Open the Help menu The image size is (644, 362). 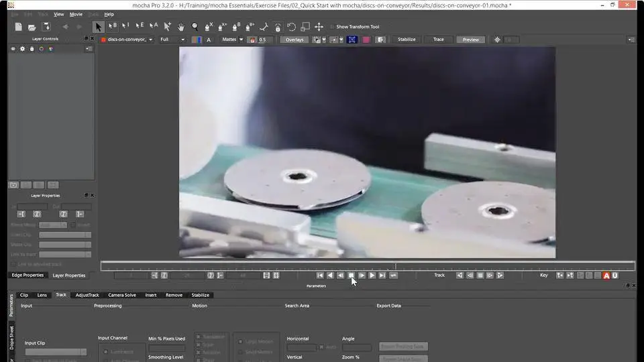pyautogui.click(x=109, y=14)
